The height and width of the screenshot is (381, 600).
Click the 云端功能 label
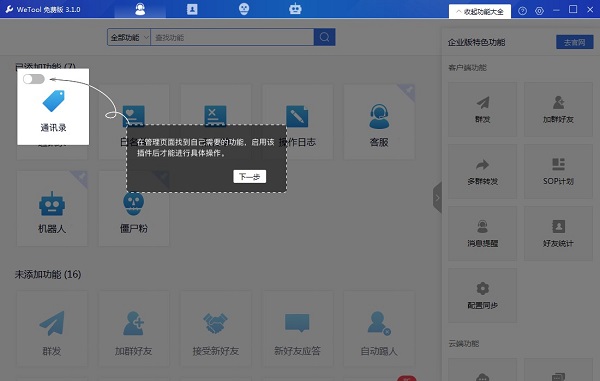463,344
